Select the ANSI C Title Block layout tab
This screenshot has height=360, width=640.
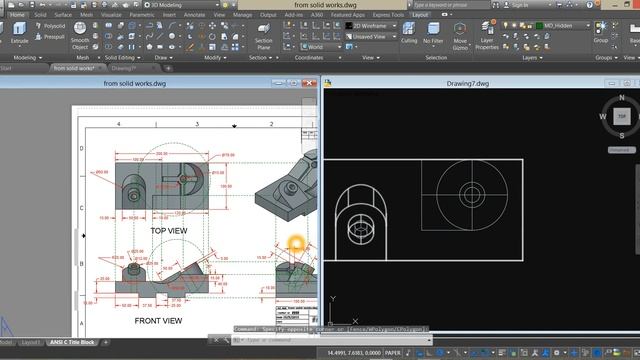click(x=72, y=342)
